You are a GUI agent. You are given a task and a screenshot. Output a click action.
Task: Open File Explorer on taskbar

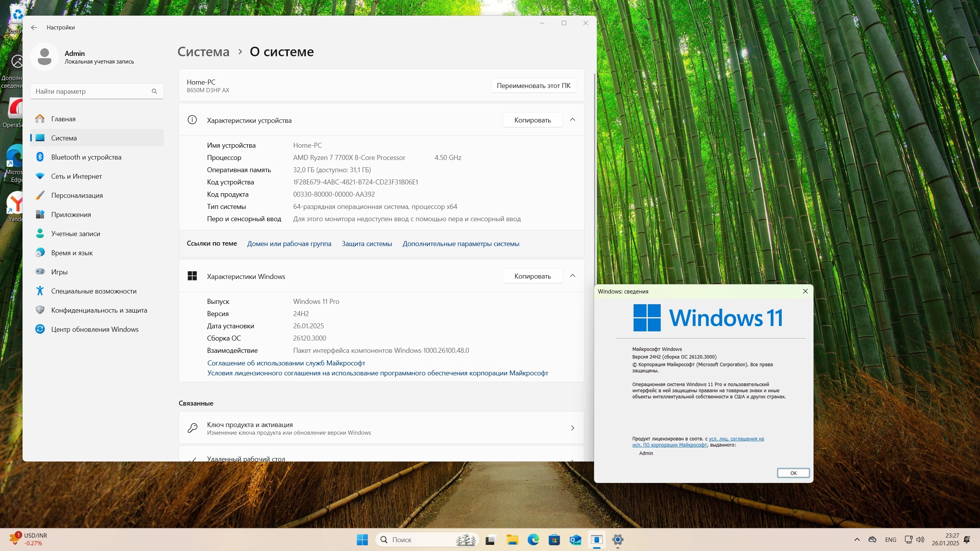click(x=512, y=540)
